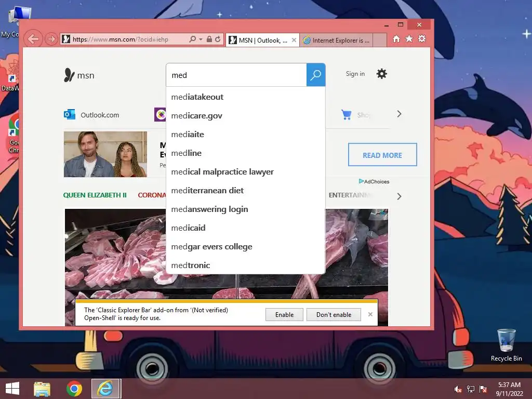532x399 pixels.
Task: Show the address bar autocomplete dropdown arrow
Action: click(x=201, y=39)
